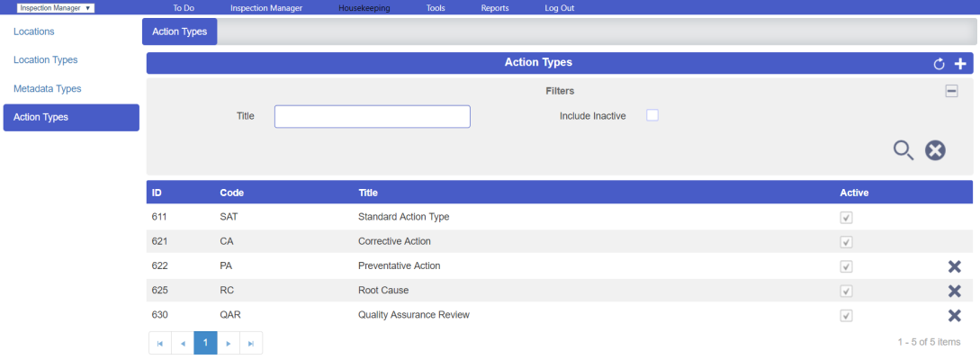This screenshot has width=980, height=360.
Task: Delete the Quality Assurance Review row
Action: pos(955,316)
